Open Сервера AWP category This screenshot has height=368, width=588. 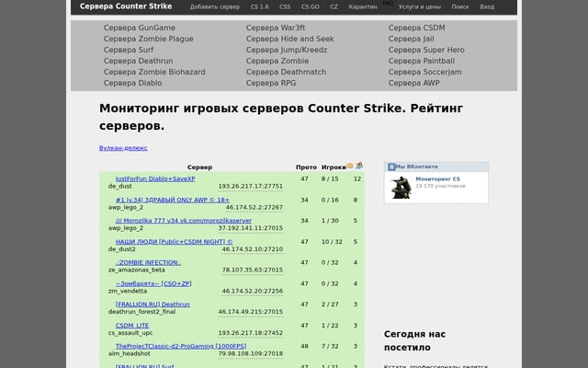(x=414, y=83)
